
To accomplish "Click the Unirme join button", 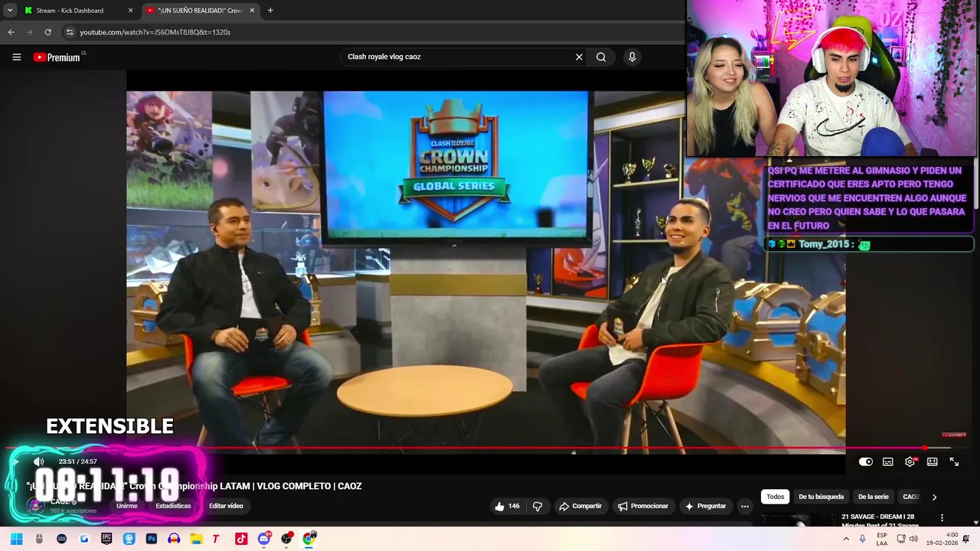I will pyautogui.click(x=127, y=506).
